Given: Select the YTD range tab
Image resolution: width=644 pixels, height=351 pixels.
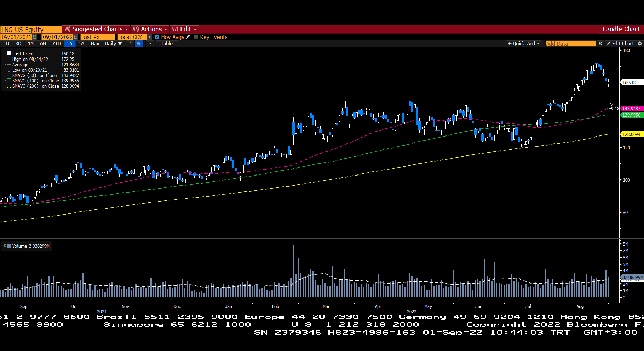Looking at the screenshot, I should (x=56, y=44).
